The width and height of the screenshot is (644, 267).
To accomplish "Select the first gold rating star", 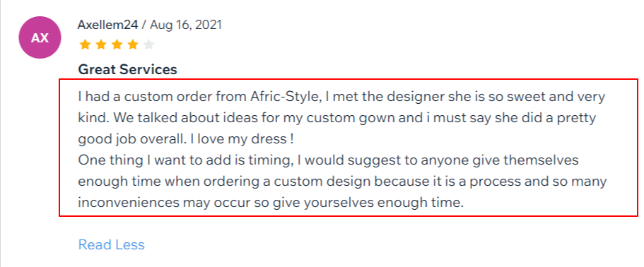I will (x=85, y=44).
